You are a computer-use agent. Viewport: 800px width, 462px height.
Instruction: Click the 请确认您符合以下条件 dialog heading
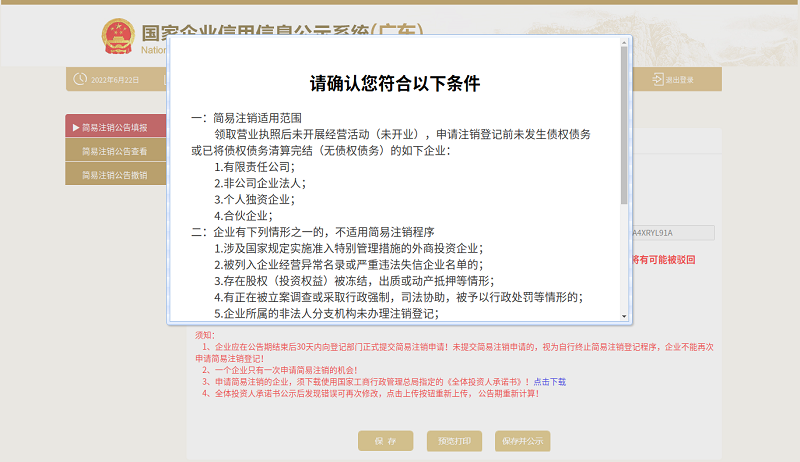(395, 82)
